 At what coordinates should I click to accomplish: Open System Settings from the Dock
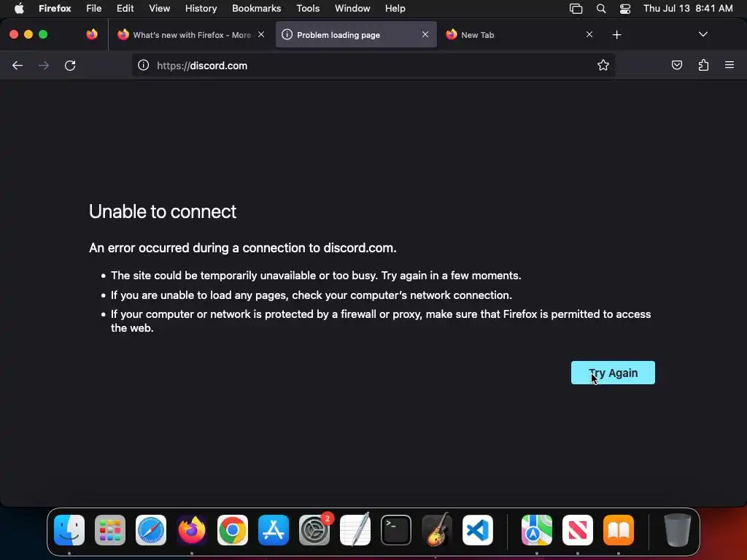point(314,530)
